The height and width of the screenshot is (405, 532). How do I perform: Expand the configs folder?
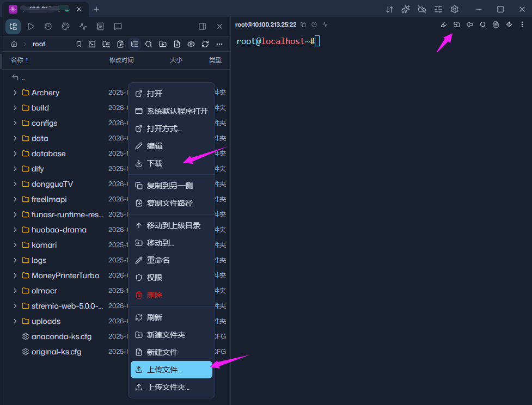coord(15,123)
